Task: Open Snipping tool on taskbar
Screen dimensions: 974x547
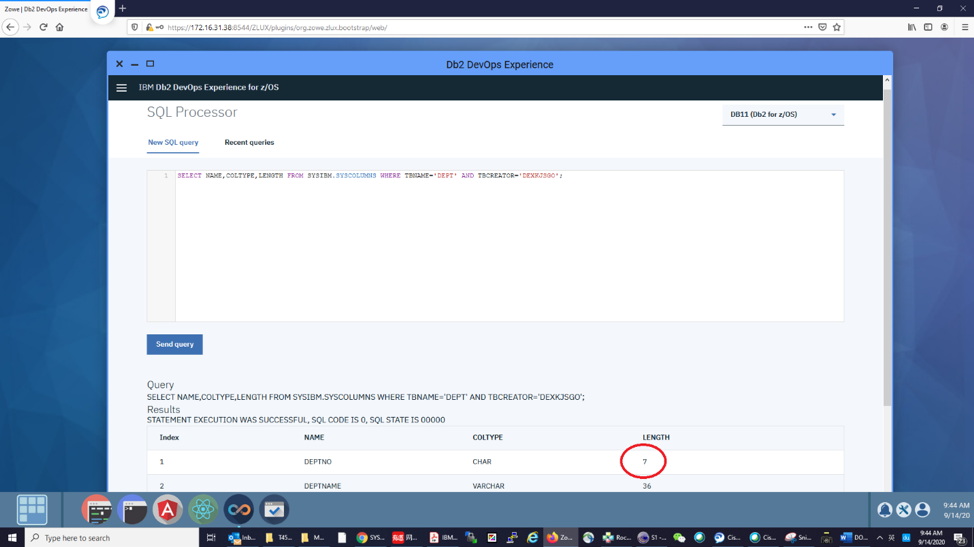Action: 798,538
